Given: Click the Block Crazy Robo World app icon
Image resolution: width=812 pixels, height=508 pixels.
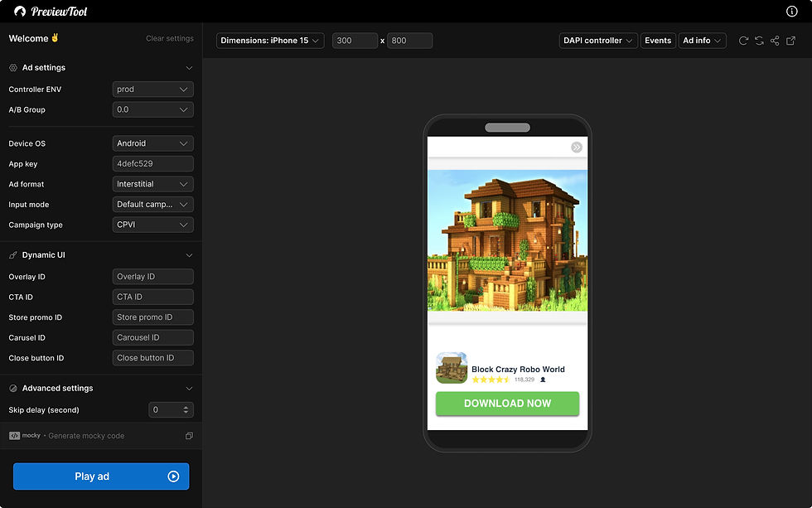Looking at the screenshot, I should (x=452, y=368).
